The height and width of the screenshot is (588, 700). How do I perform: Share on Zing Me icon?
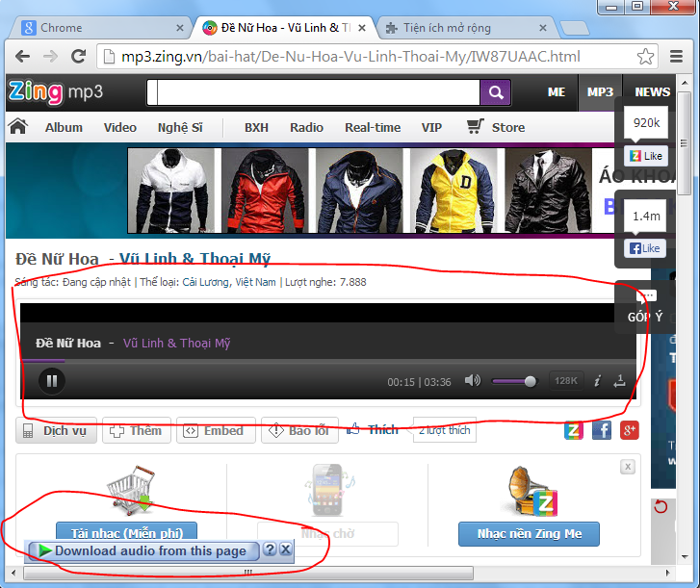(574, 430)
